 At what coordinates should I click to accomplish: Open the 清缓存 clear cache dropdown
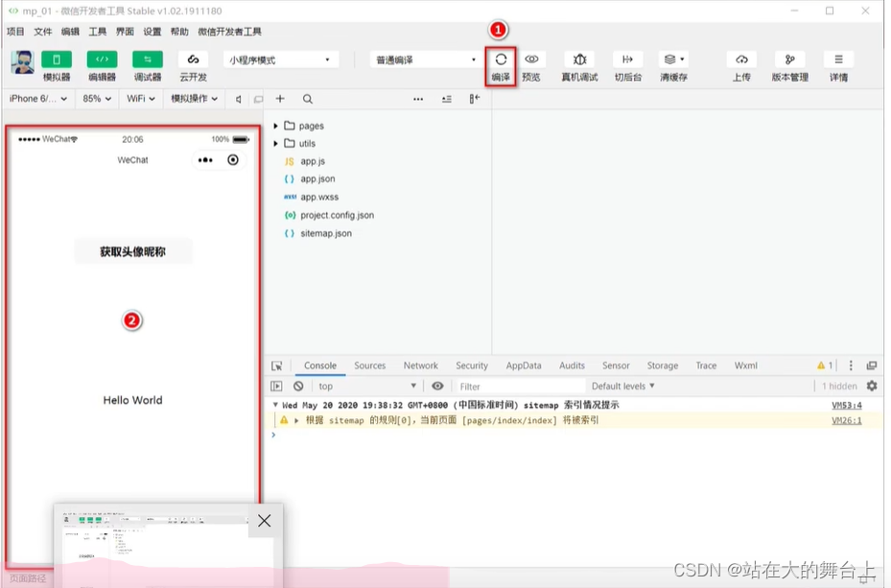[x=674, y=59]
